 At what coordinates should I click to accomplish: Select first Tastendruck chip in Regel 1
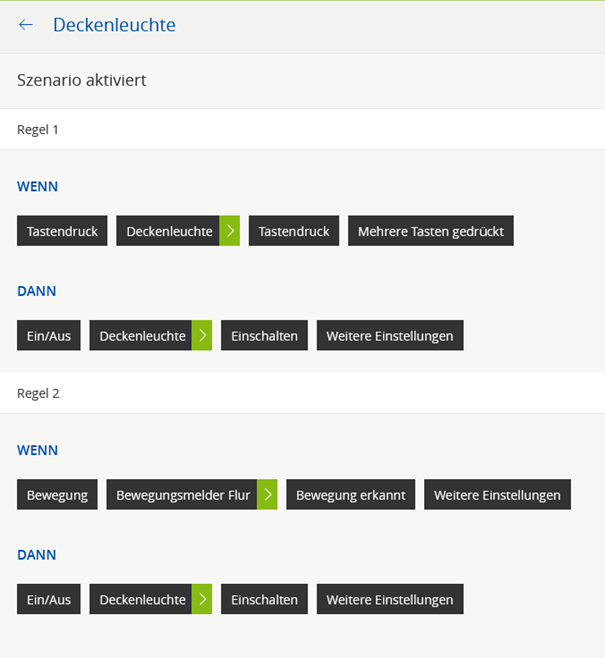coord(62,231)
